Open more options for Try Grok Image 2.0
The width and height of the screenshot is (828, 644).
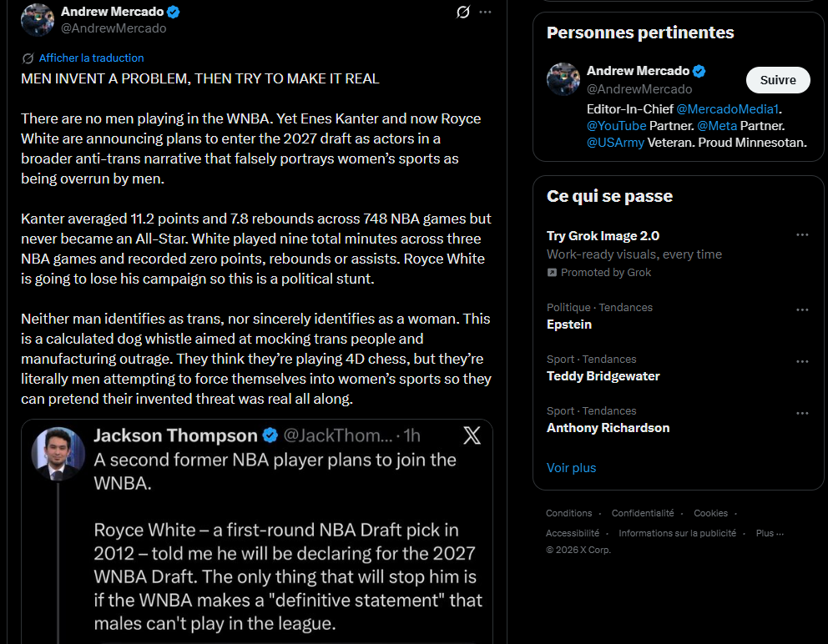pyautogui.click(x=802, y=235)
